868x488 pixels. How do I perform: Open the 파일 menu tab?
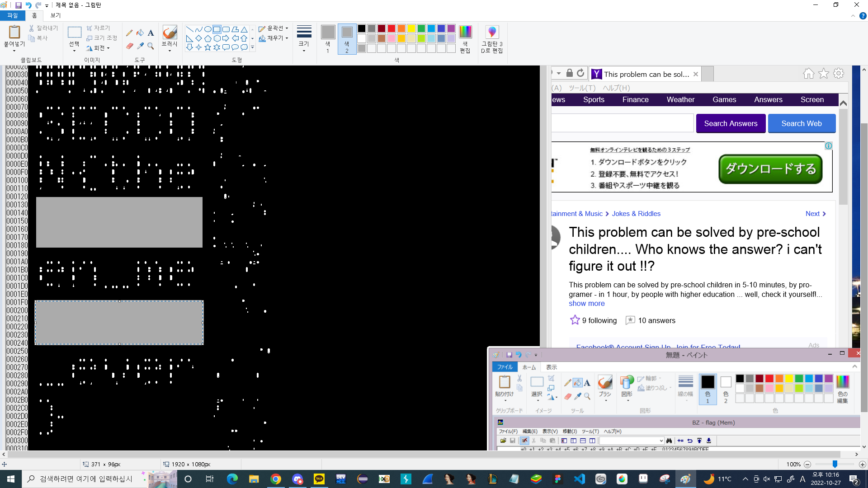pyautogui.click(x=13, y=15)
